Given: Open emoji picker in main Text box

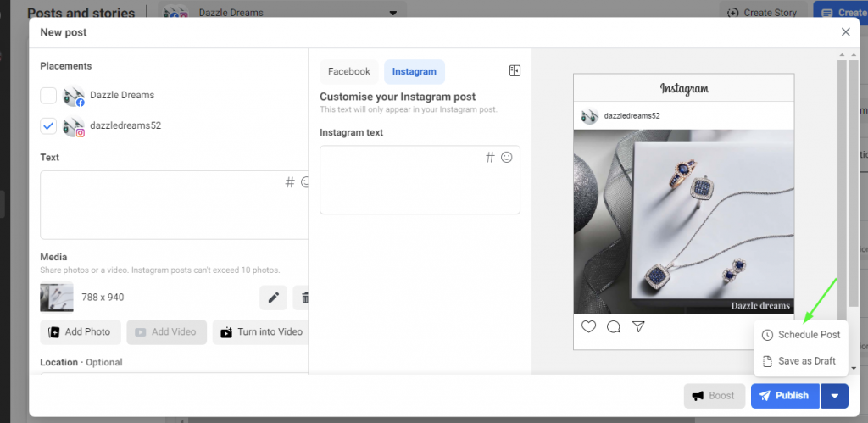Looking at the screenshot, I should 304,182.
